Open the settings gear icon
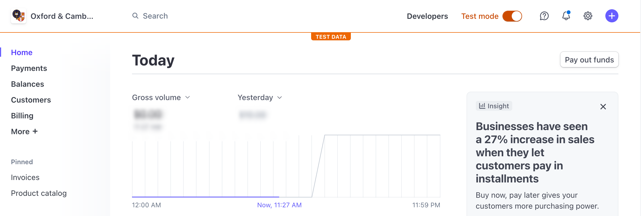This screenshot has width=644, height=216. coord(588,16)
